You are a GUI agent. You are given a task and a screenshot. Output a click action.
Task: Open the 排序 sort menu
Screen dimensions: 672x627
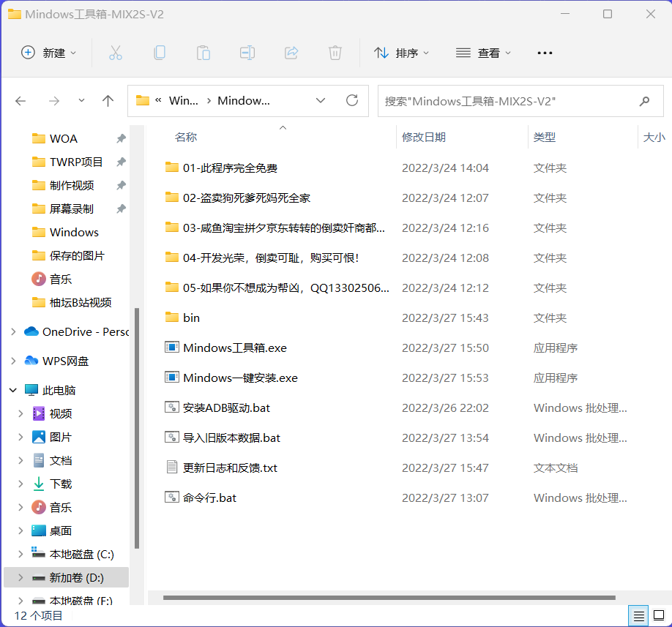[x=402, y=53]
